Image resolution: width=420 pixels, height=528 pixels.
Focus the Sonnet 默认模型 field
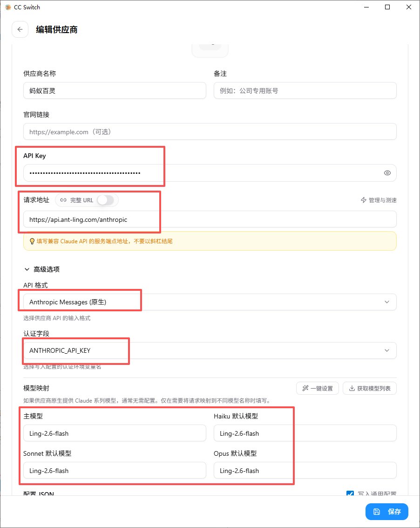[115, 471]
